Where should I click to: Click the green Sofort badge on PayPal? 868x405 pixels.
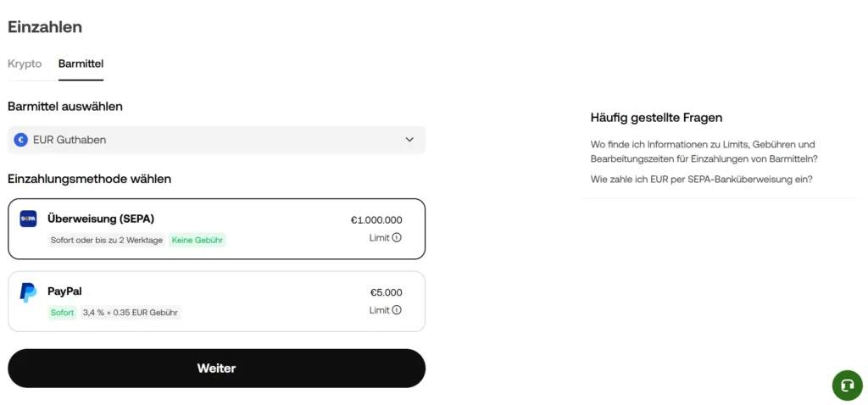[62, 313]
